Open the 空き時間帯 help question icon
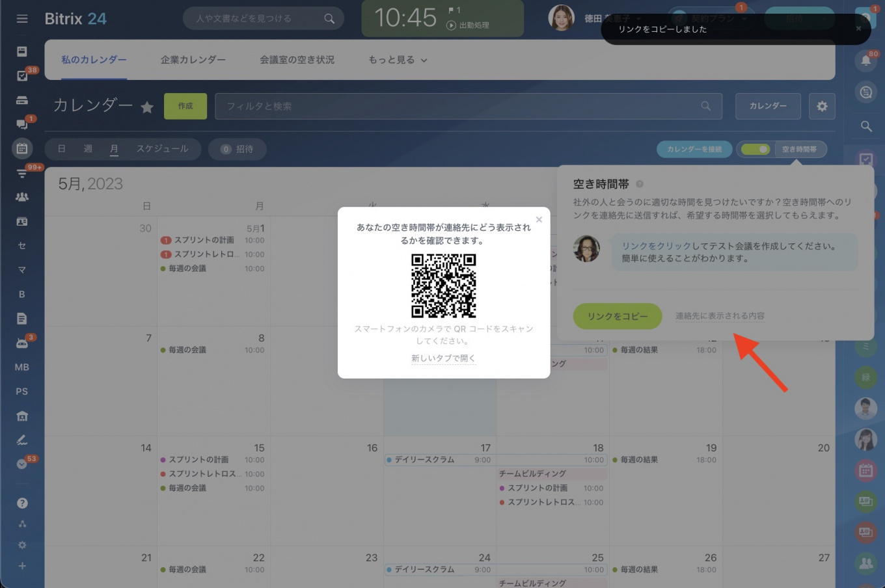 640,184
